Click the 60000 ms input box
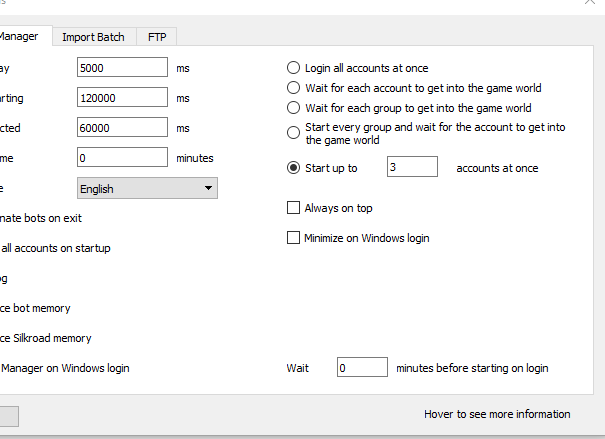The width and height of the screenshot is (605, 439). [121, 128]
